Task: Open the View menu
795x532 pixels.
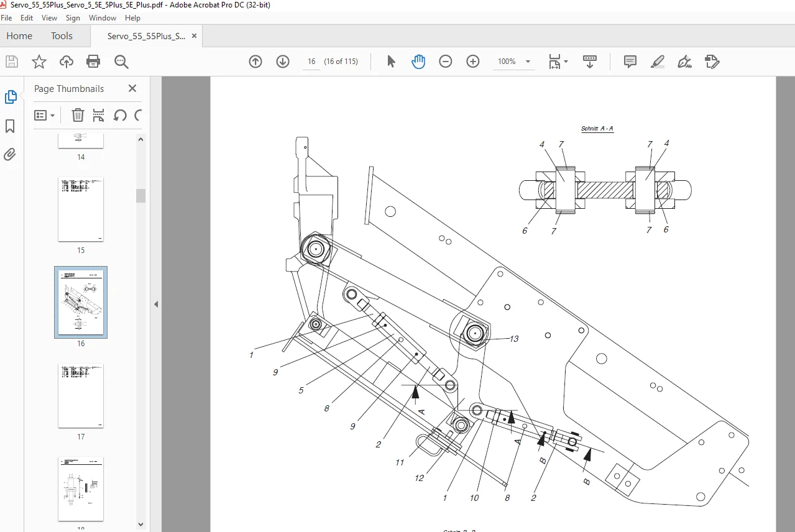Action: (49, 18)
